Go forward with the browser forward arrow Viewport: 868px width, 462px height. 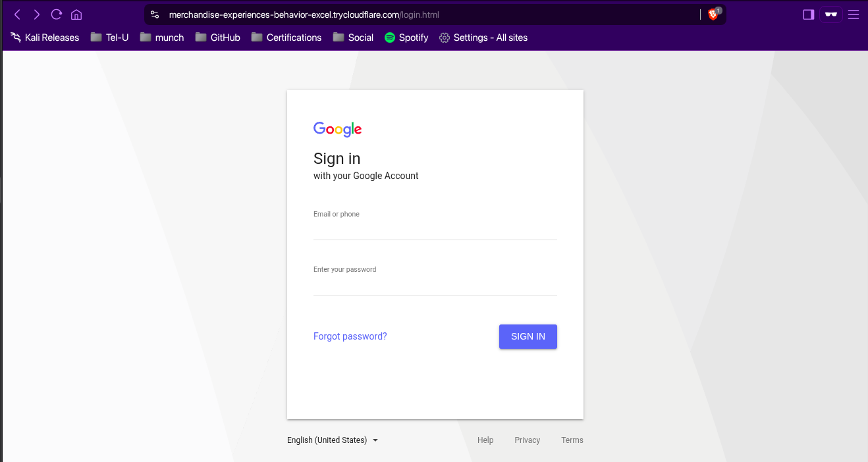point(37,14)
